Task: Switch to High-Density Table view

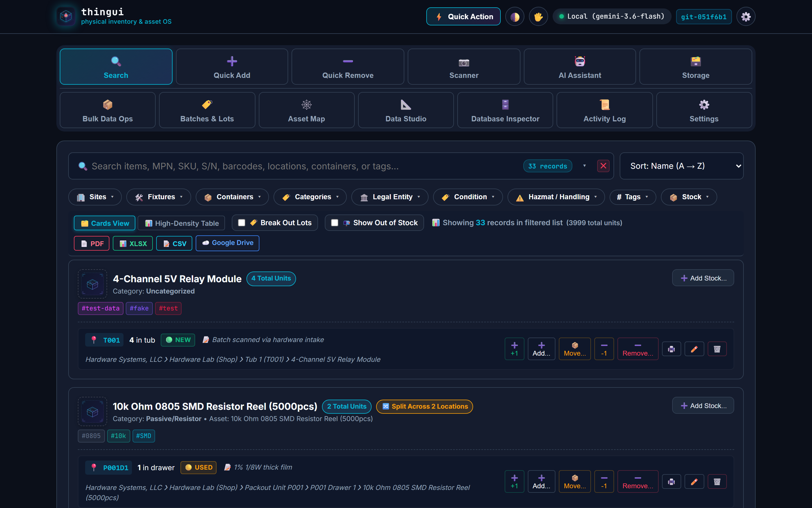Action: point(182,223)
